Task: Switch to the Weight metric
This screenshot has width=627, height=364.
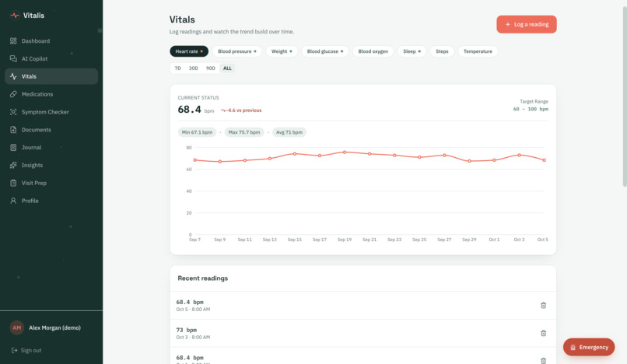Action: [282, 51]
